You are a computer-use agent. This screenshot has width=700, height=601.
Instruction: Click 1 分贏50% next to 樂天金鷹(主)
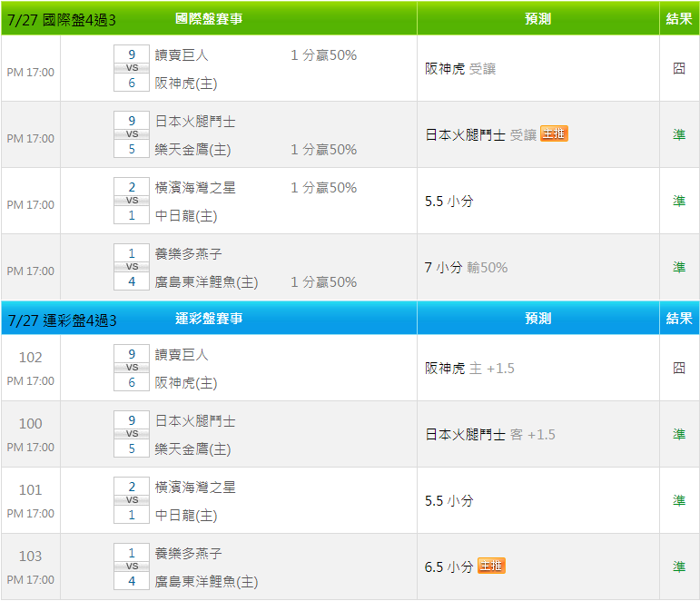[323, 149]
